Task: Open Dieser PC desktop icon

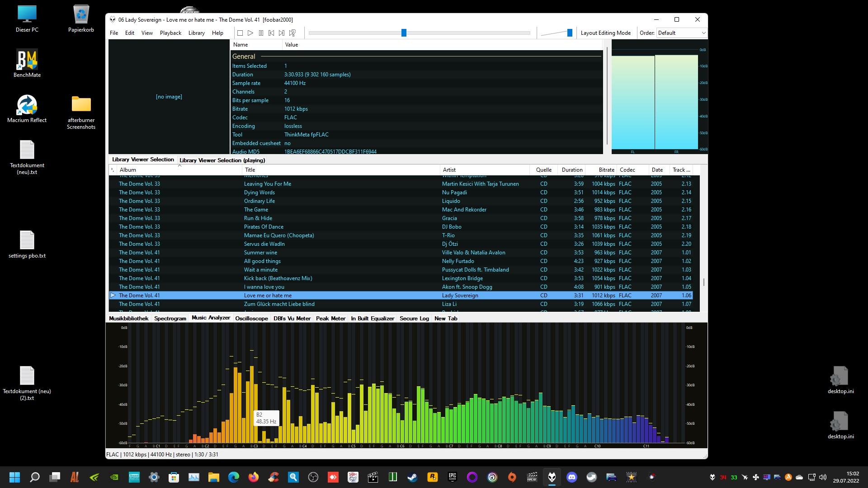Action: point(27,19)
